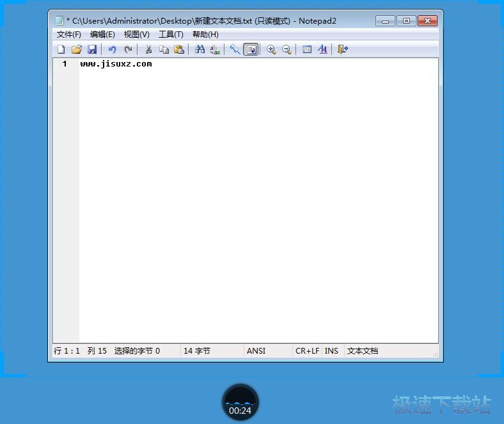
Task: Click the 00:24 recording timer widget
Action: 240,402
